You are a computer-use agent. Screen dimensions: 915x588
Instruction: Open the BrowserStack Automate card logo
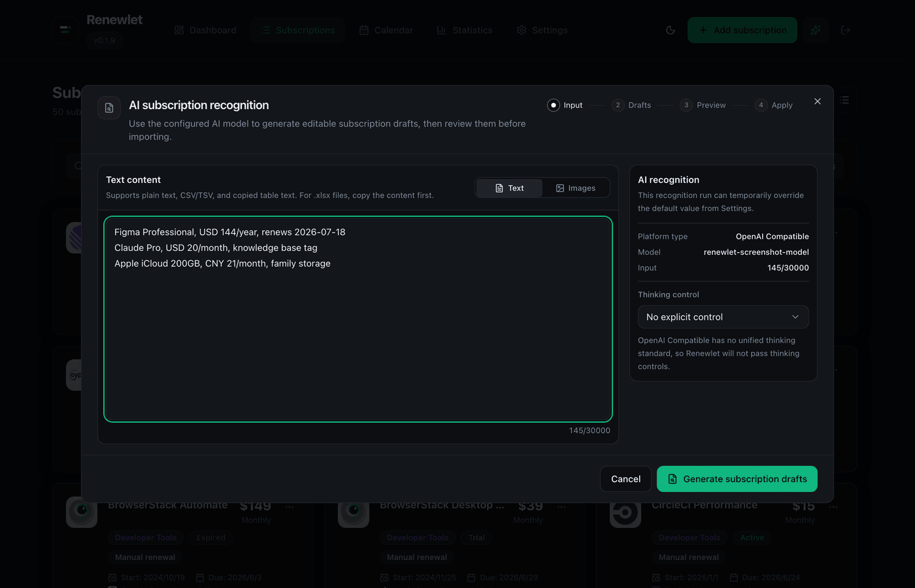82,512
